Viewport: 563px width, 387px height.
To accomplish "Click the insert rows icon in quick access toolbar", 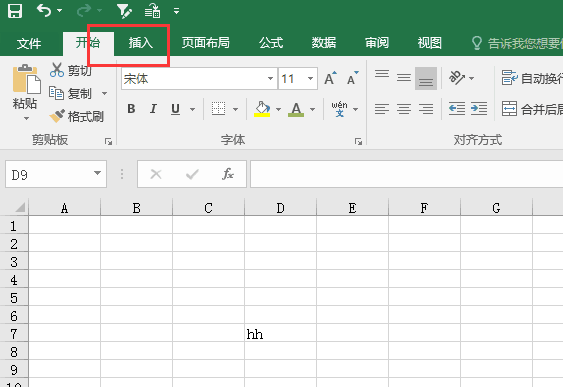I will 152,11.
